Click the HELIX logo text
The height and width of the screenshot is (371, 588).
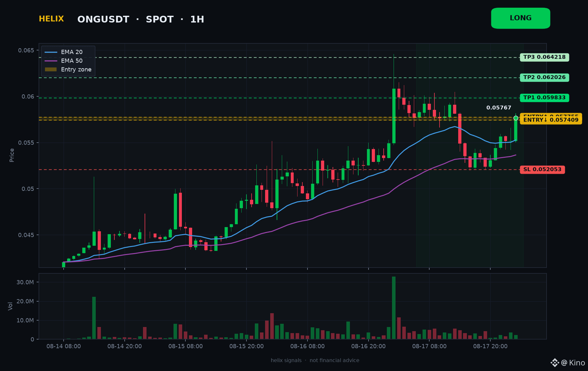pos(51,19)
